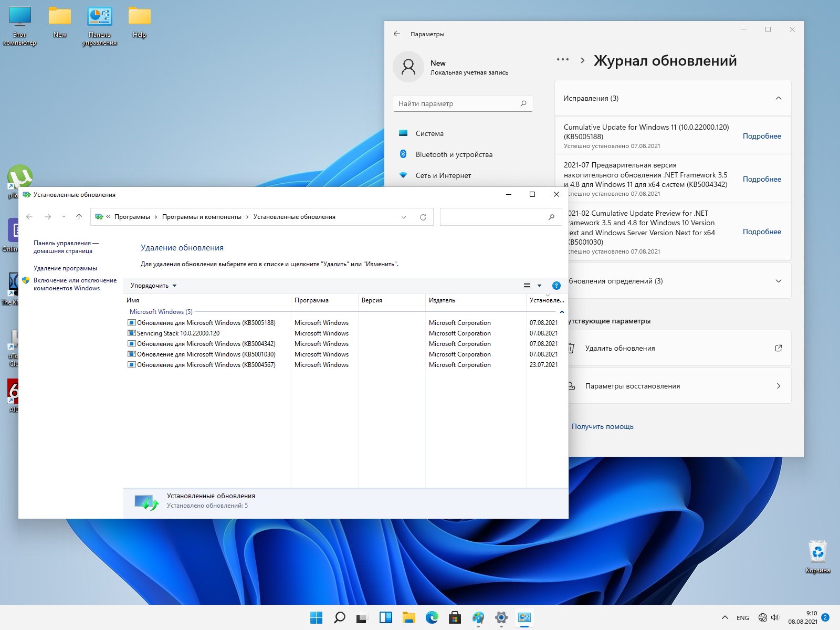The image size is (840, 630).
Task: Click the search magnifier in Найти параметр
Action: [x=523, y=103]
